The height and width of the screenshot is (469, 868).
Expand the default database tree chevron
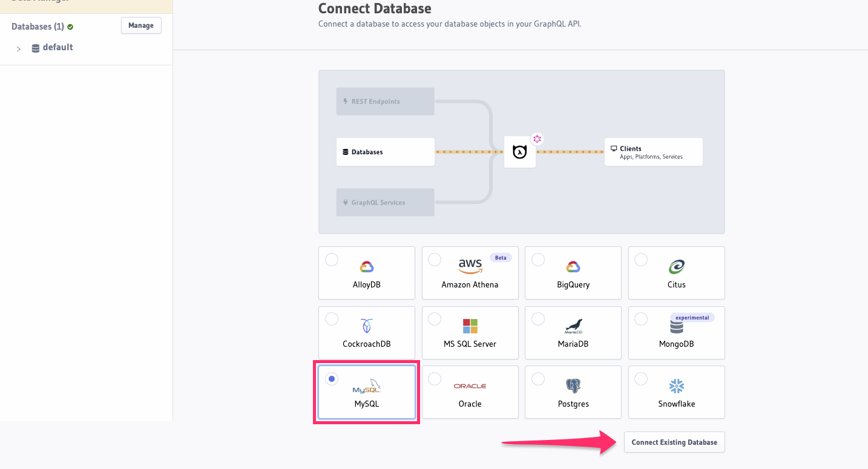[19, 48]
